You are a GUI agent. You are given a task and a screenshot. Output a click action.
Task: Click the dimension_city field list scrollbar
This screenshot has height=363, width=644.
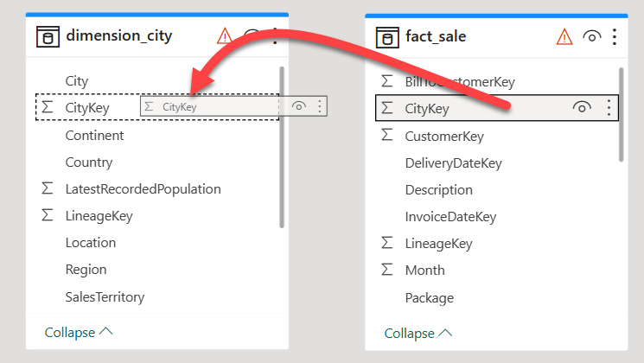point(282,147)
